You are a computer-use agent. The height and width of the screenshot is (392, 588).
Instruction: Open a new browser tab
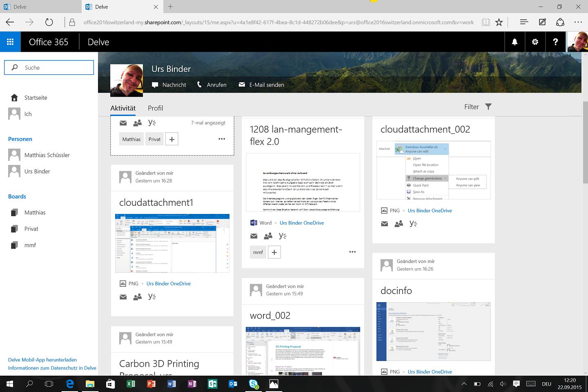[170, 7]
